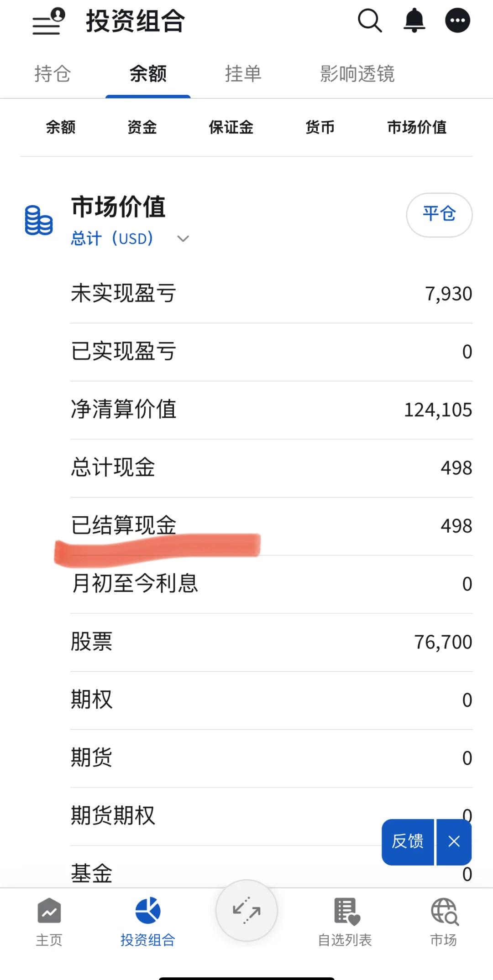Dismiss the 反馈 feedback widget
Viewport: 493px width, 980px height.
454,841
